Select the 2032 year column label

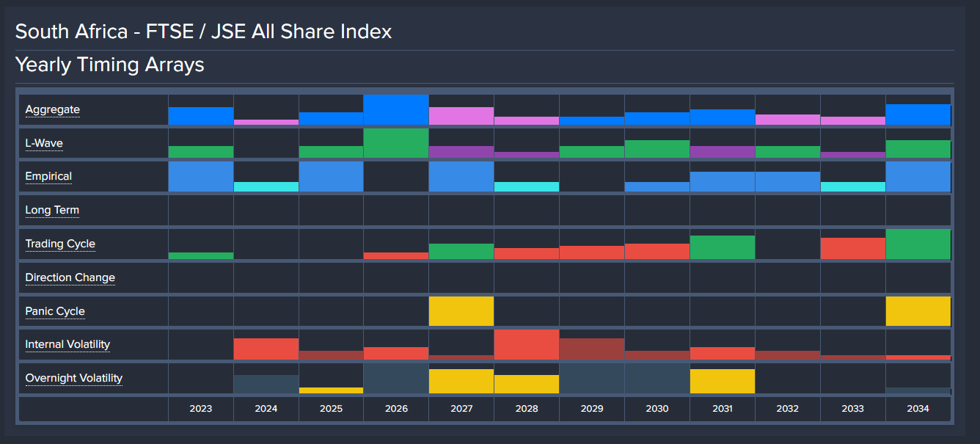click(788, 409)
